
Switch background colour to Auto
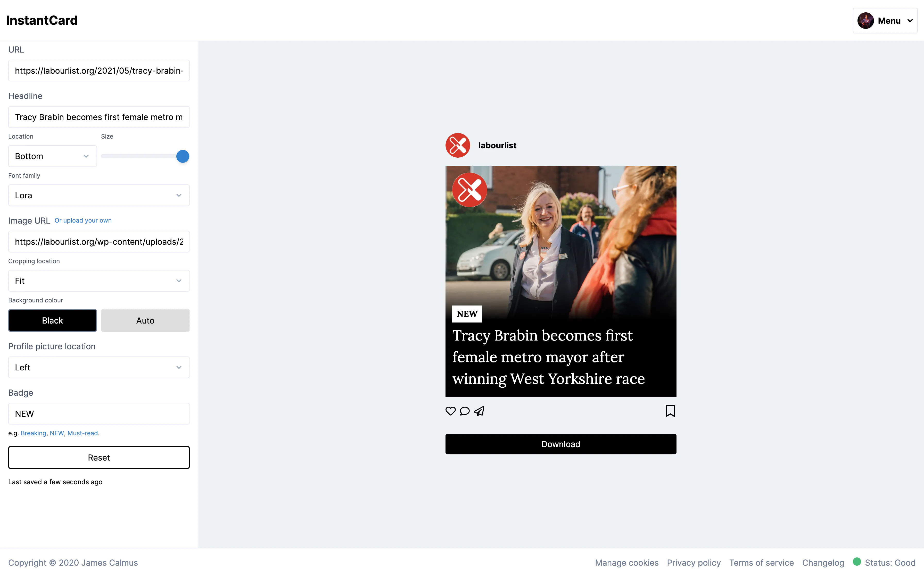click(145, 320)
